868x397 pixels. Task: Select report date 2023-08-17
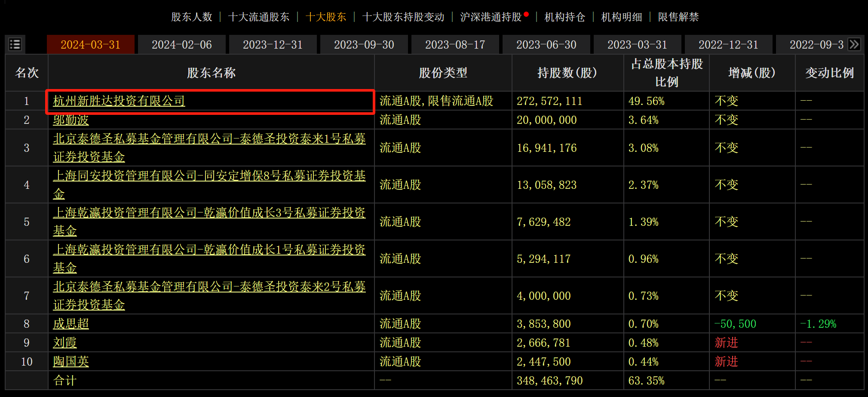(x=455, y=45)
